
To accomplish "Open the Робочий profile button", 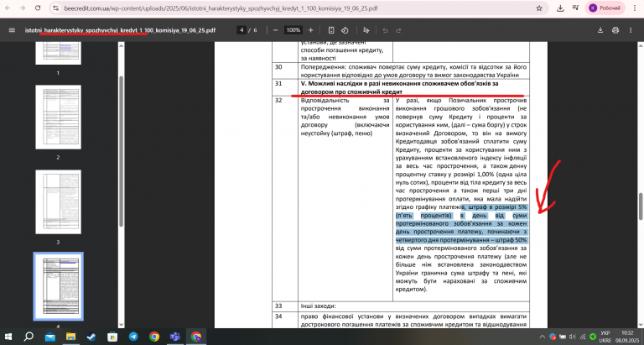I will [x=605, y=8].
